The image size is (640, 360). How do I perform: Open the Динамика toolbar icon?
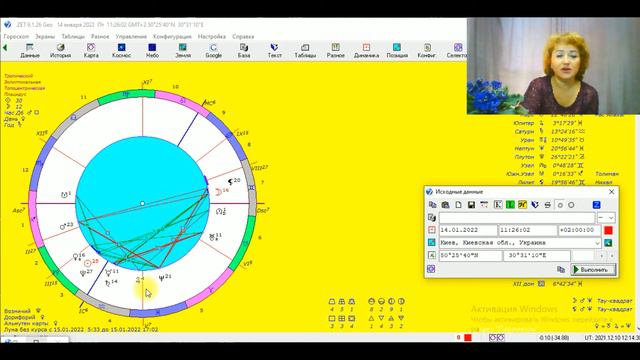click(366, 51)
